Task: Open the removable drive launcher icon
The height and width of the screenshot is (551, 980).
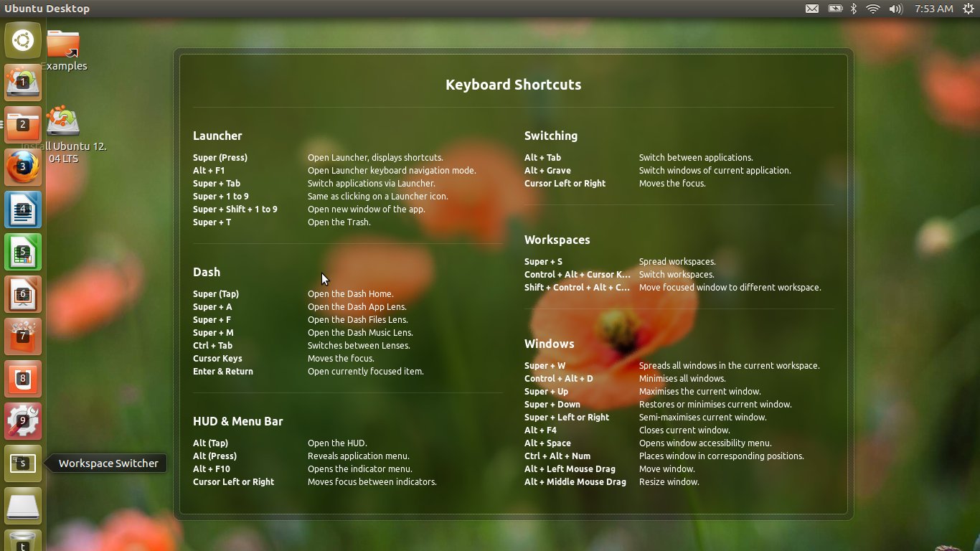Action: click(23, 506)
